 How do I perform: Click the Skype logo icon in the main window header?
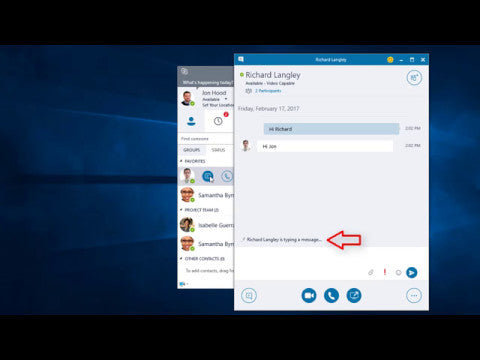[x=184, y=71]
